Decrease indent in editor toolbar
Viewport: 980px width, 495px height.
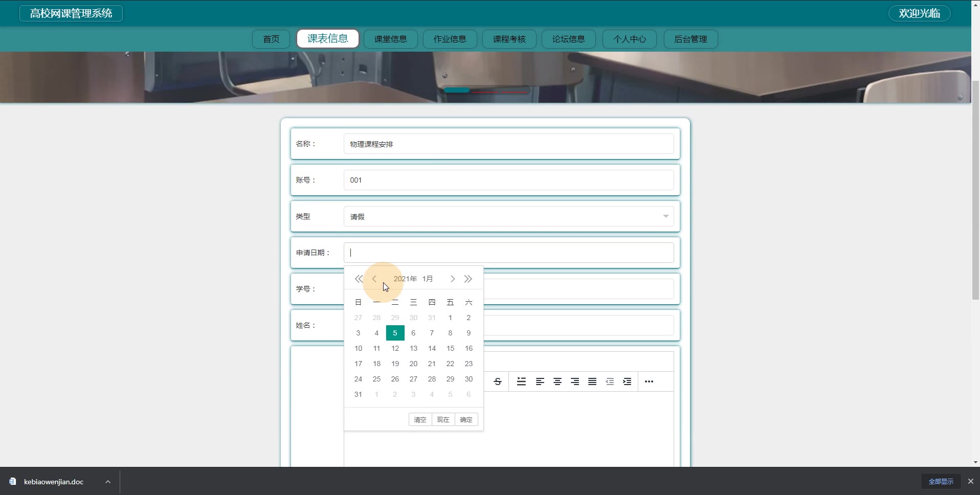610,381
